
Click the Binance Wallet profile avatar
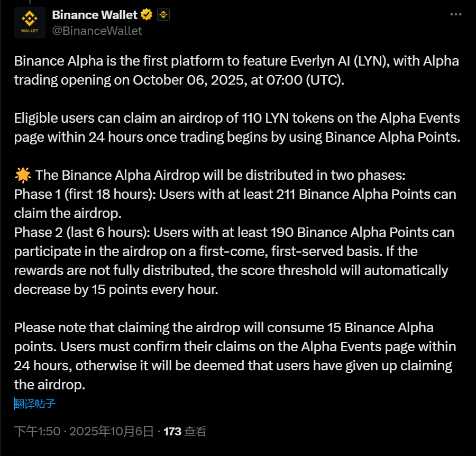(x=30, y=23)
